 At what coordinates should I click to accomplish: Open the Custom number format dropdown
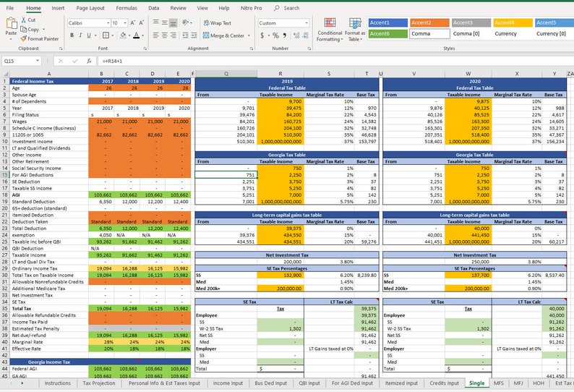coord(307,22)
